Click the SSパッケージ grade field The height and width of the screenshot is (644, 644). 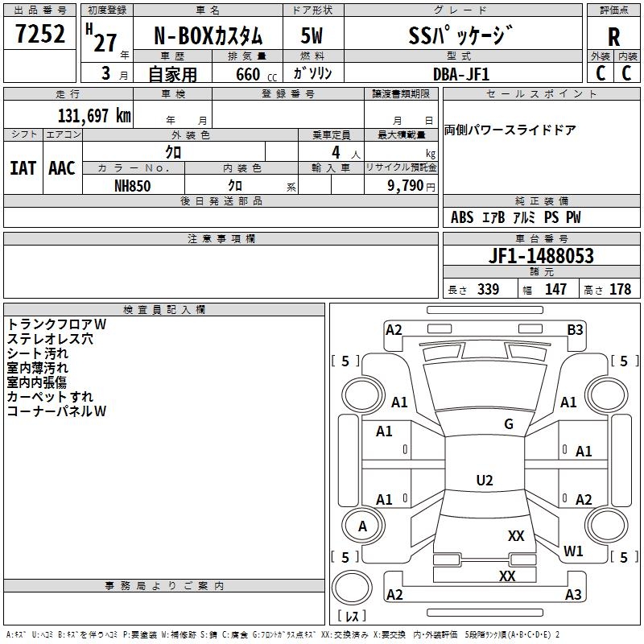(x=460, y=36)
